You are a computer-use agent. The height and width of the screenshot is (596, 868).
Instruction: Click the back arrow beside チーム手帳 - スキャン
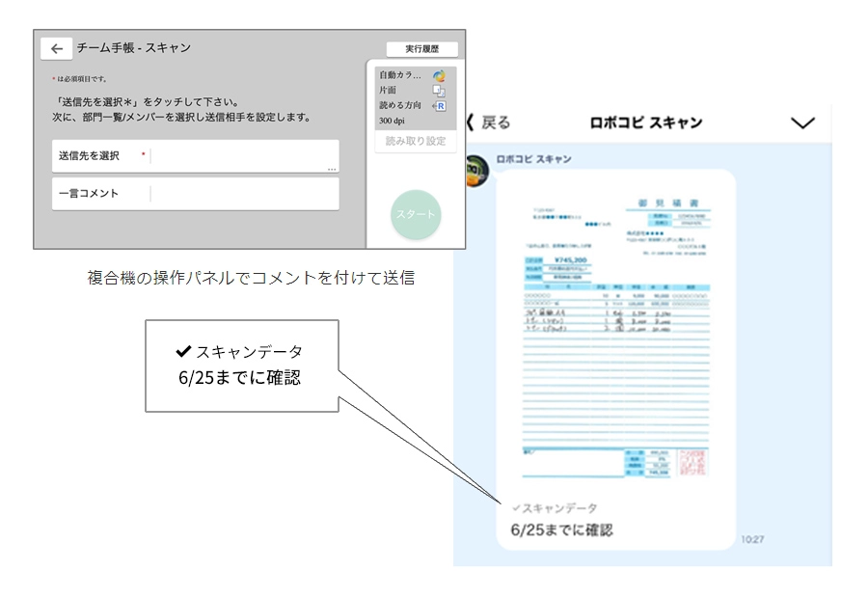click(x=56, y=49)
